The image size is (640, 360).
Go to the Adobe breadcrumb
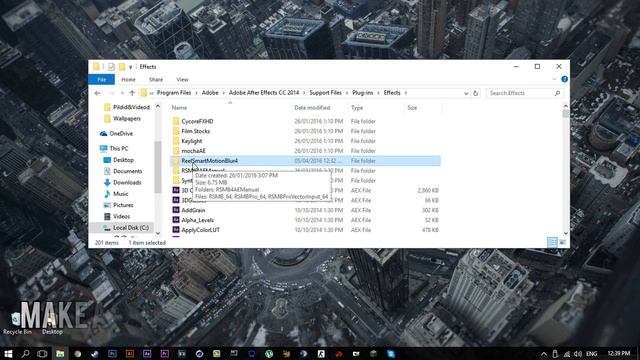click(x=210, y=93)
